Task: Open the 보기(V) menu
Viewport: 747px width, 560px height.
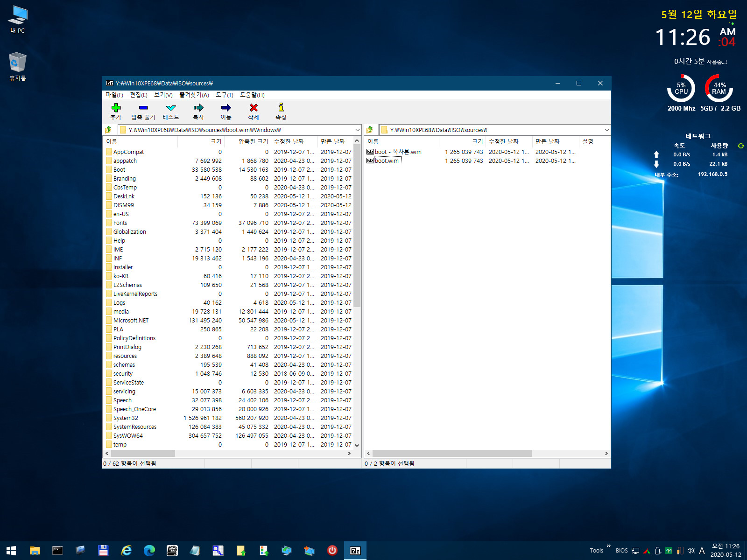Action: pyautogui.click(x=163, y=95)
